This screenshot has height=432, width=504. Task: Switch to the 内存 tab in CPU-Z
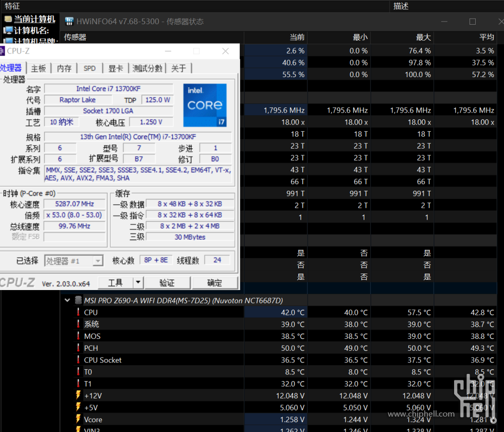tap(64, 68)
